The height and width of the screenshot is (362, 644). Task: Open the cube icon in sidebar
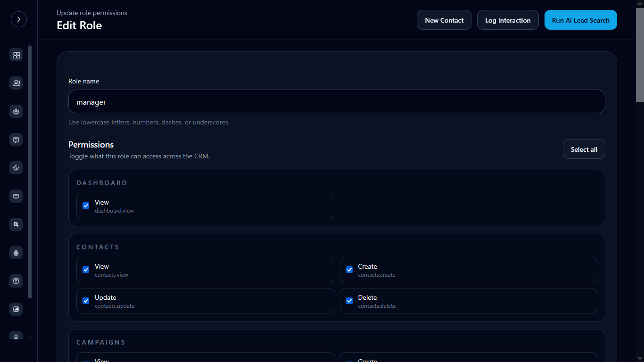click(x=17, y=112)
